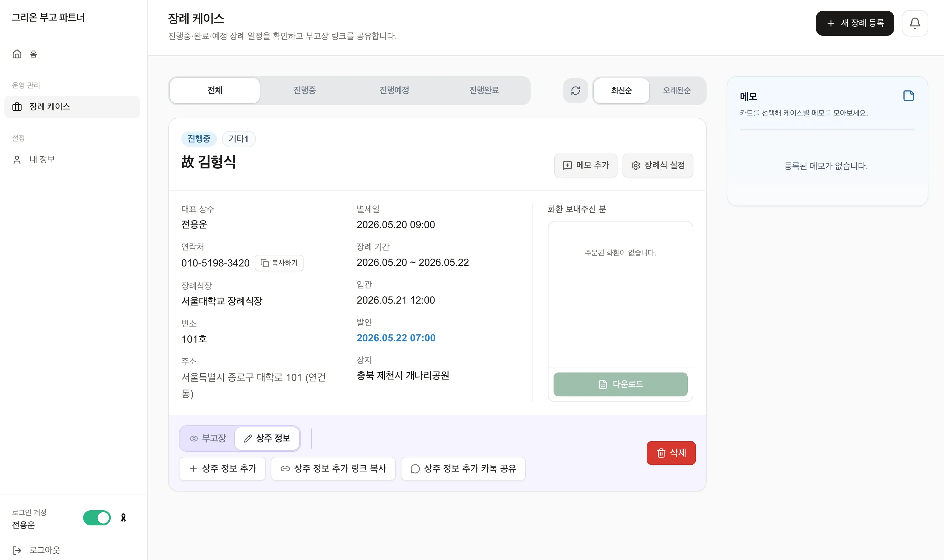Screen dimensions: 944x560
Task: Click the 대표 상주 name 전용운
Action: click(194, 225)
